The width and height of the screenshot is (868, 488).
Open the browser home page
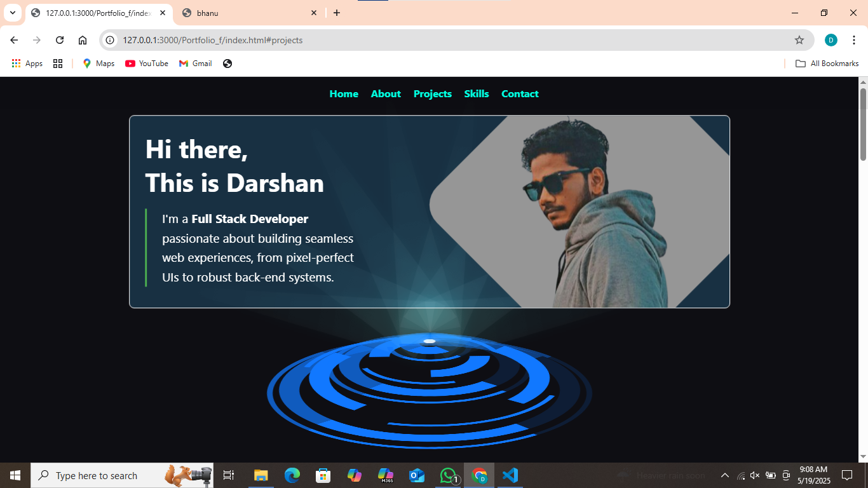(x=83, y=40)
